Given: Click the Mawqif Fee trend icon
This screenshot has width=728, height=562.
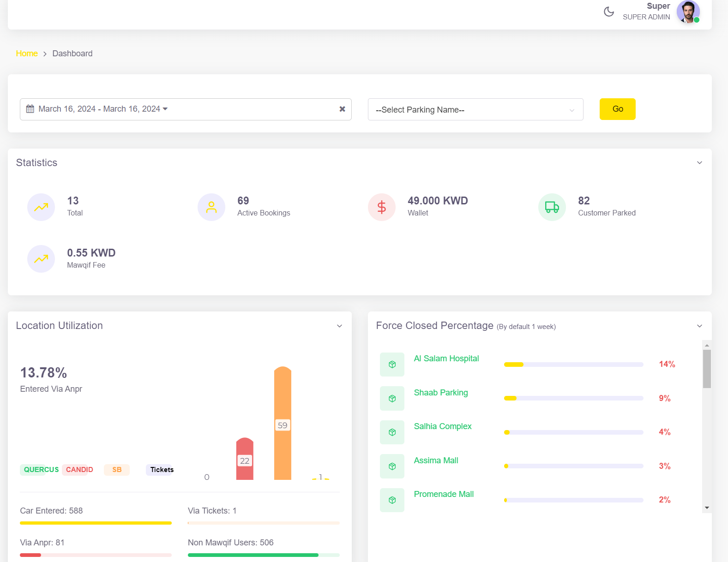Looking at the screenshot, I should coord(41,259).
